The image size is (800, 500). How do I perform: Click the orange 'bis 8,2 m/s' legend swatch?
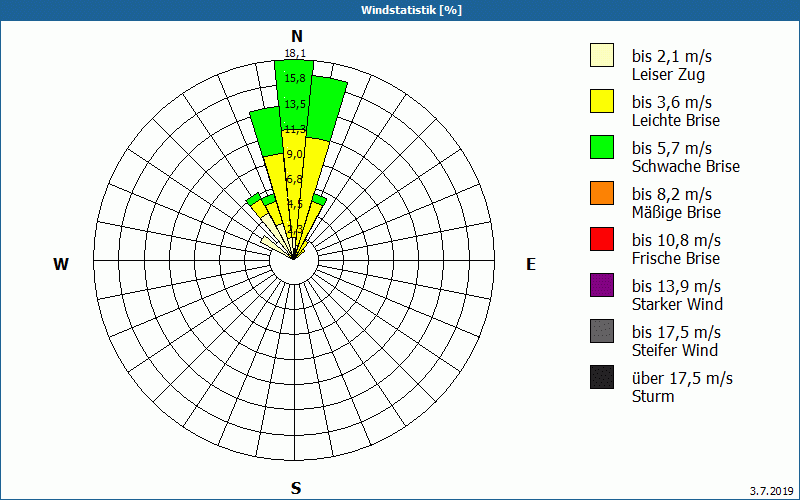[602, 193]
